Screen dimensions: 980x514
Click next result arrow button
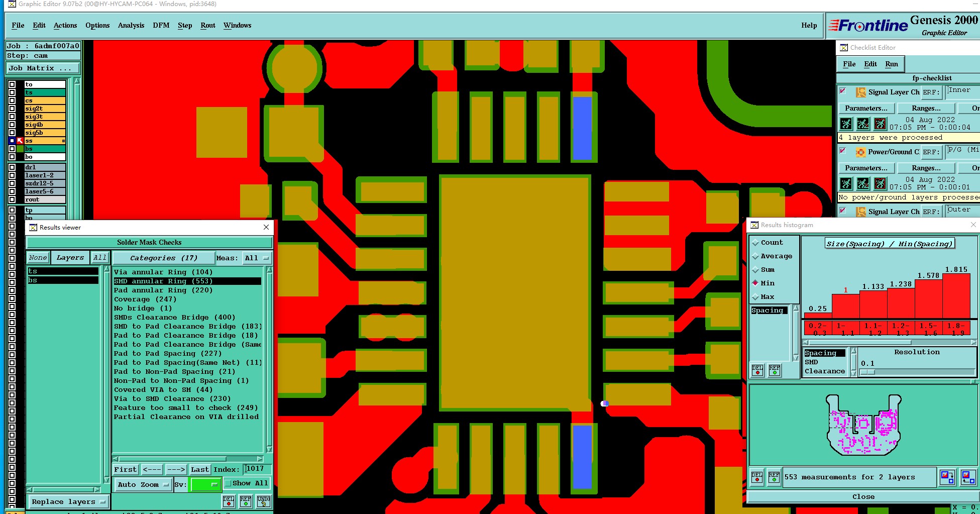point(176,469)
